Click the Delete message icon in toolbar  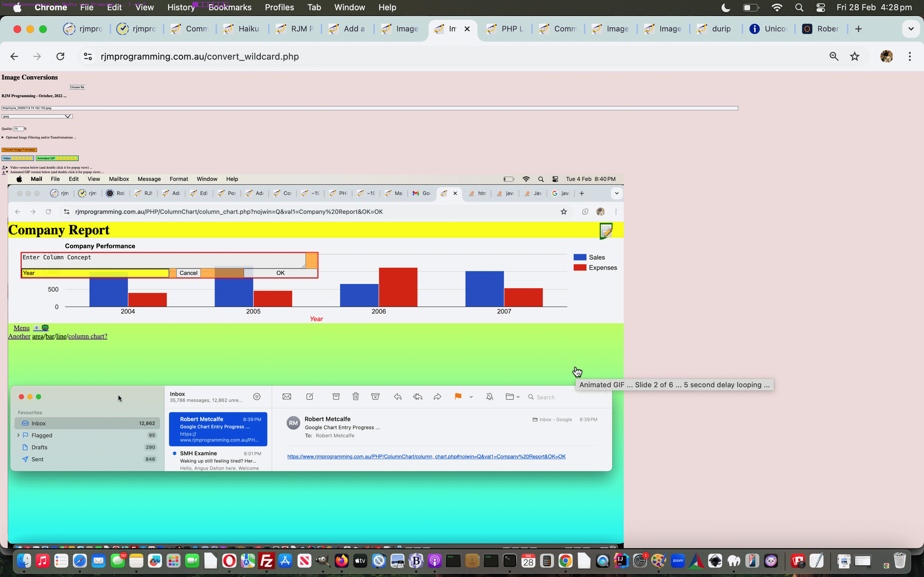(355, 397)
